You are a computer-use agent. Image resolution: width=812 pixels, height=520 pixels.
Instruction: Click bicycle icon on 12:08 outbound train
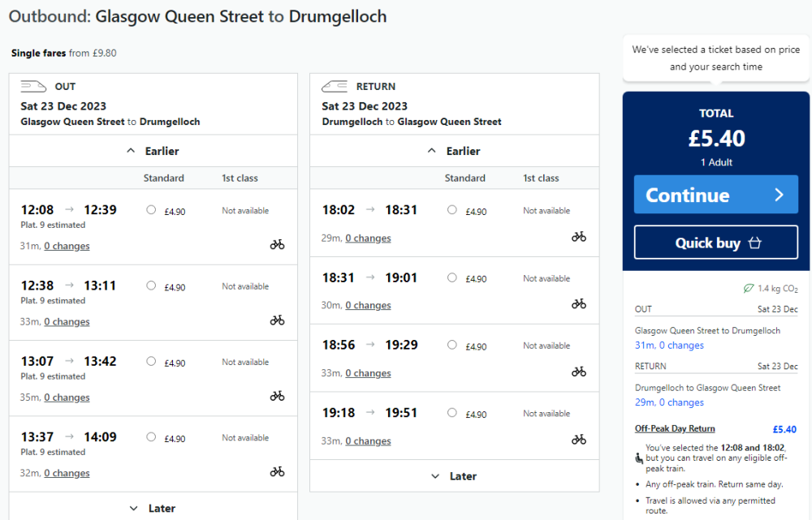pyautogui.click(x=277, y=244)
